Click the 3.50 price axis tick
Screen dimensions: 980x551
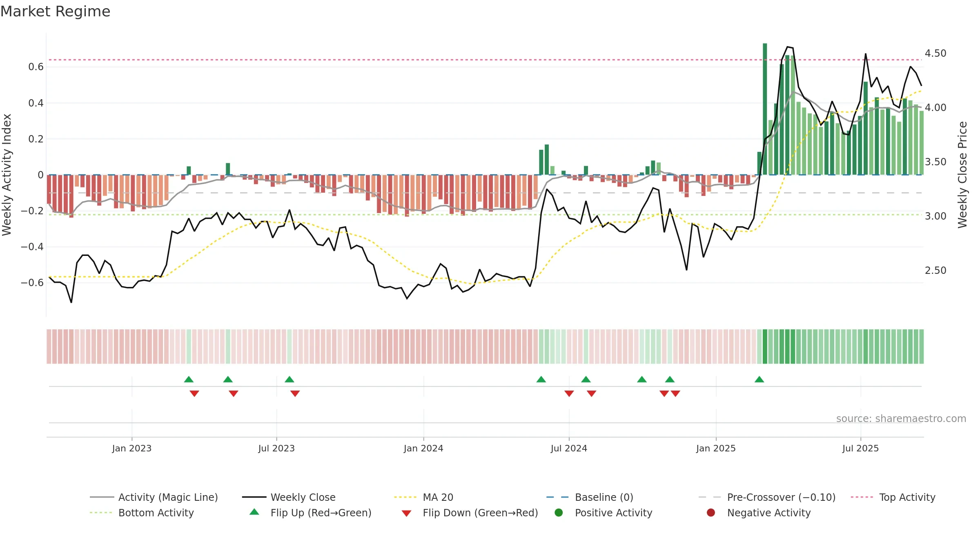935,162
